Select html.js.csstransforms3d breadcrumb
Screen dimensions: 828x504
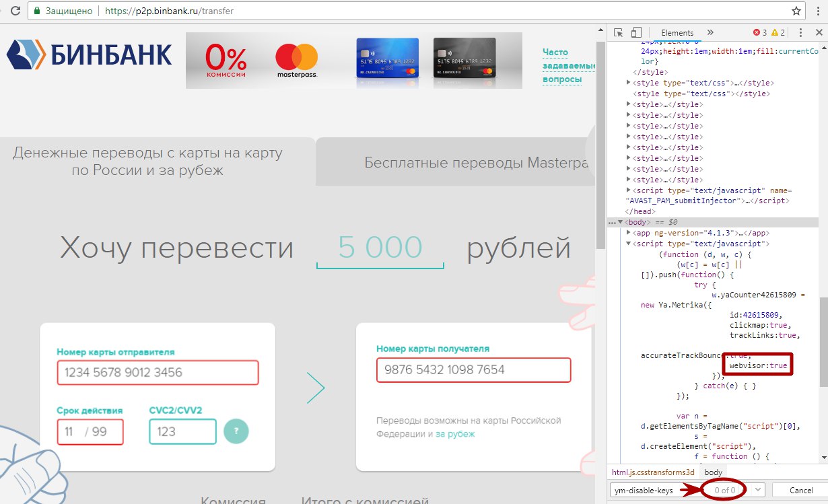click(x=653, y=472)
